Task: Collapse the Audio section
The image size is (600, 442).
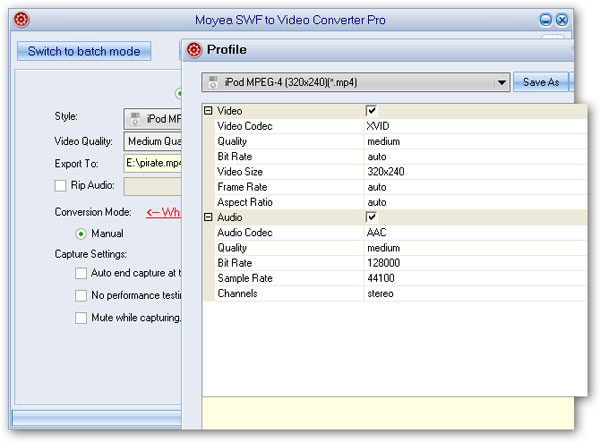Action: coord(208,217)
